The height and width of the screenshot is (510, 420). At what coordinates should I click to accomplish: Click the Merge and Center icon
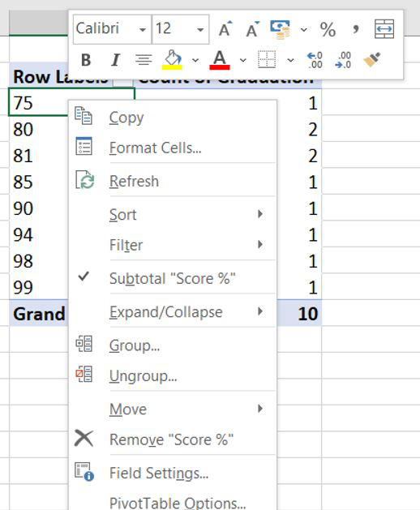(x=384, y=29)
